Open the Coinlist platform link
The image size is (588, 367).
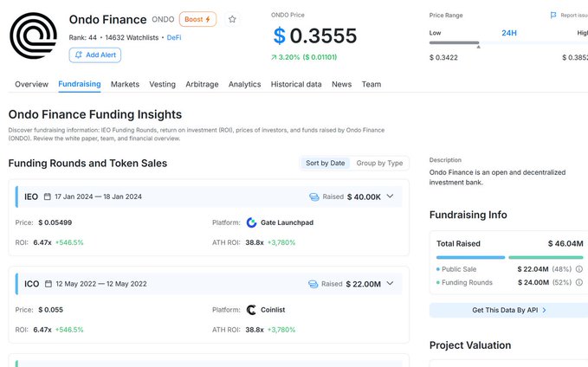[273, 310]
